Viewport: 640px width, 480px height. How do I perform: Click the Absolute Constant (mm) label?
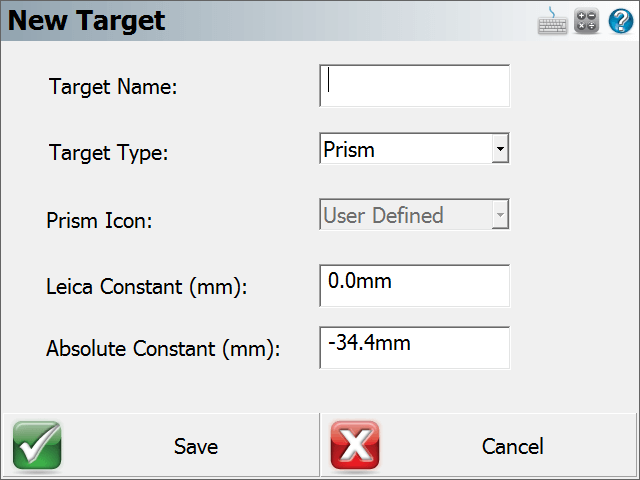(163, 349)
